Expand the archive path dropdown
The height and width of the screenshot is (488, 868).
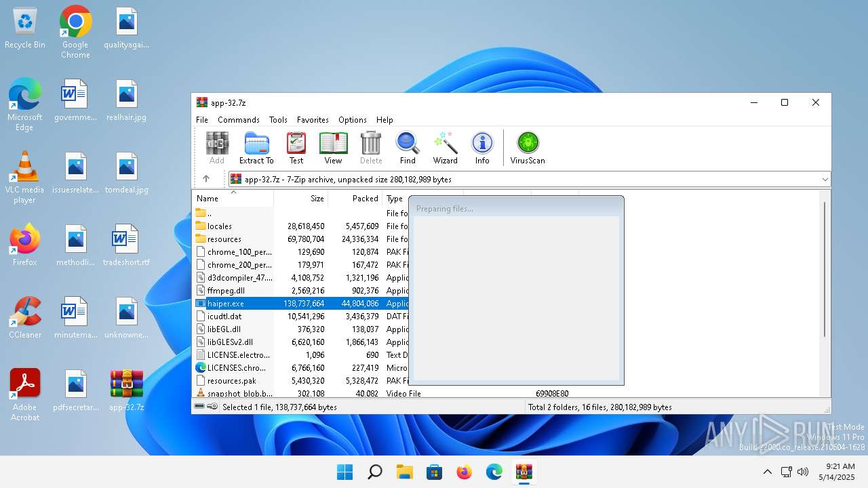[825, 180]
